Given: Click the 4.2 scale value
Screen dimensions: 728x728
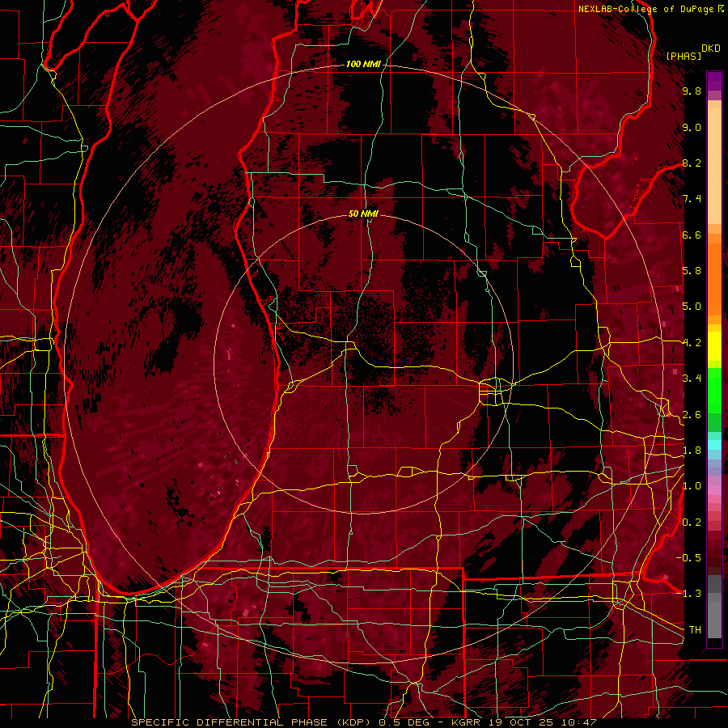Looking at the screenshot, I should pyautogui.click(x=692, y=343).
